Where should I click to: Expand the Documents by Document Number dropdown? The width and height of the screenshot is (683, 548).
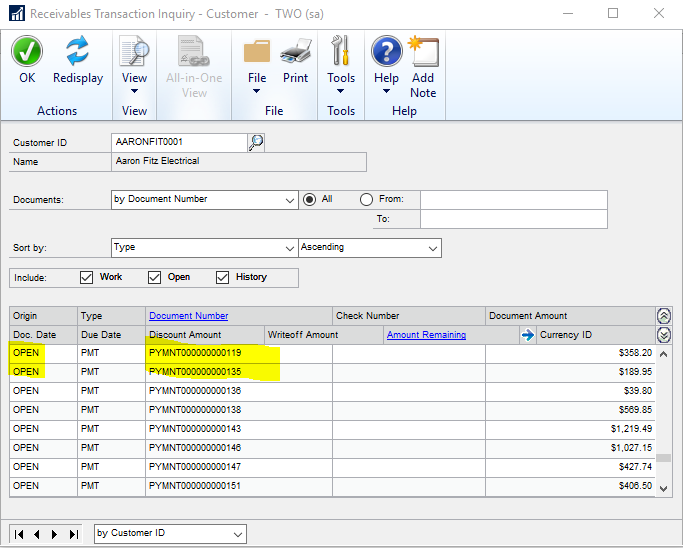tap(289, 199)
